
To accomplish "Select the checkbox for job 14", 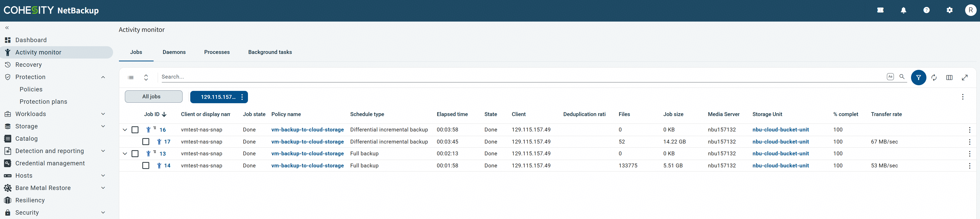I will point(146,166).
